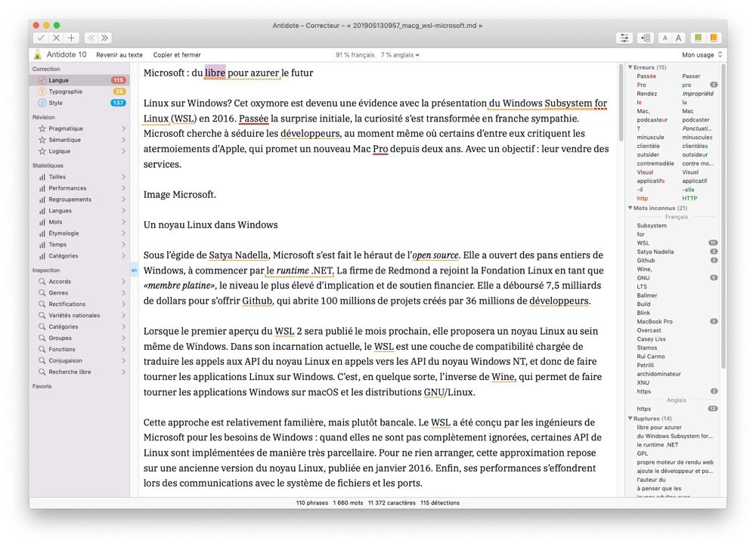Click the Accords magnifier icon
Viewport: 756px width, 547px height.
click(42, 282)
